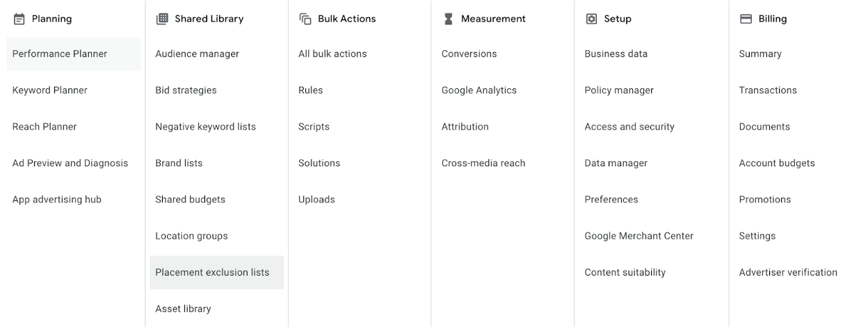Click the Billing card icon
This screenshot has height=327, width=868.
pos(746,19)
